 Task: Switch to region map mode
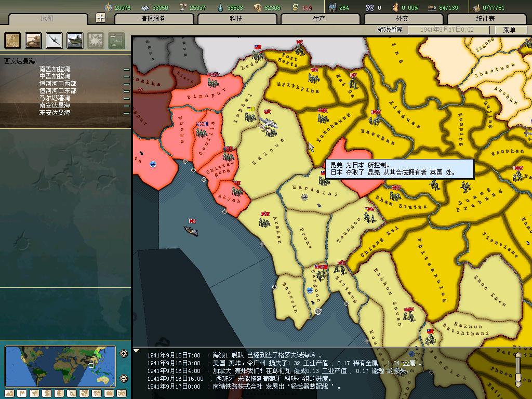pyautogui.click(x=84, y=393)
